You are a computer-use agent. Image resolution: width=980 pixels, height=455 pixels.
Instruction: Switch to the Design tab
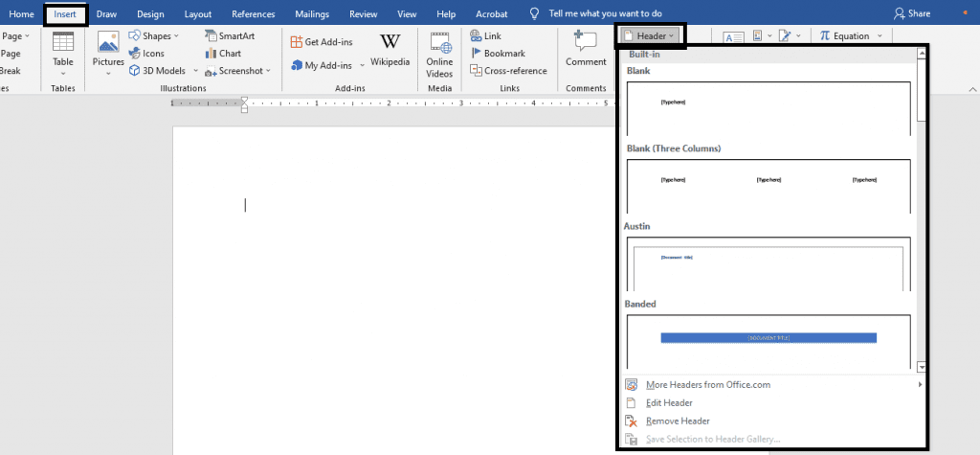pyautogui.click(x=150, y=14)
